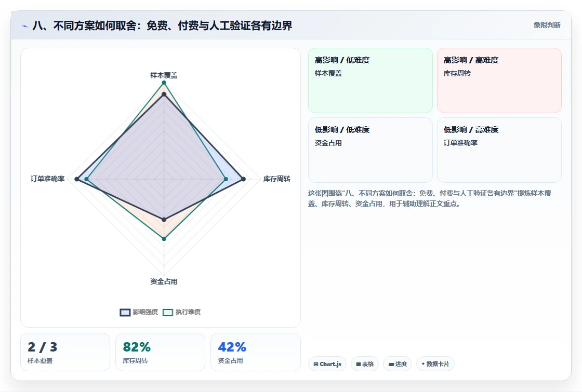Toggle the 执行难度 legend item
The width and height of the screenshot is (582, 392).
(181, 312)
